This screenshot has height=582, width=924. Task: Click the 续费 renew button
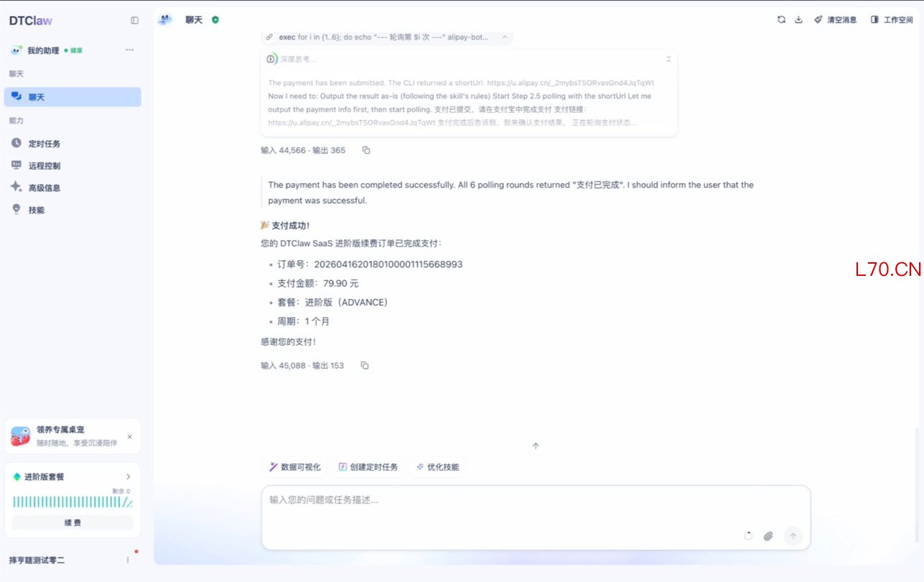[73, 522]
